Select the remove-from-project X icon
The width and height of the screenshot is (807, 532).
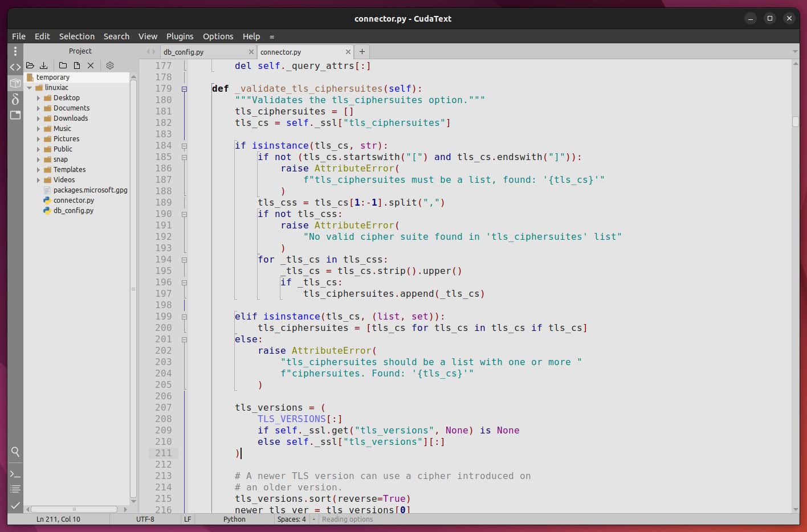tap(90, 65)
